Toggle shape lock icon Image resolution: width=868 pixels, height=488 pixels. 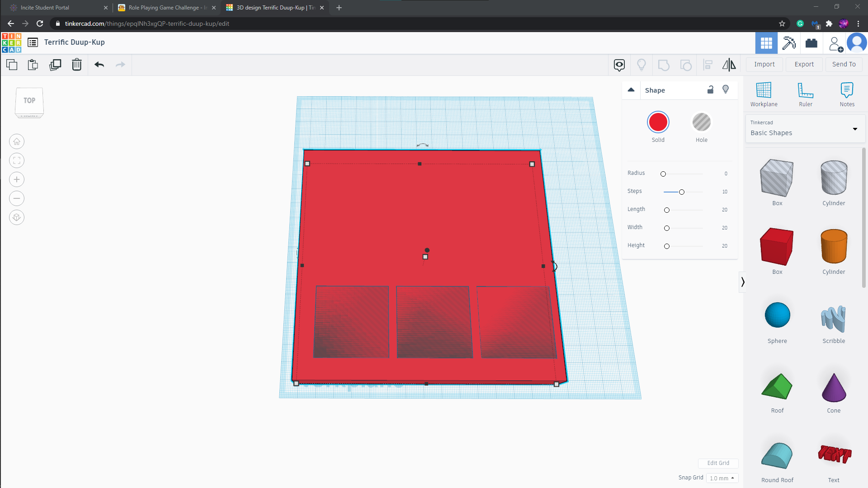pos(710,89)
